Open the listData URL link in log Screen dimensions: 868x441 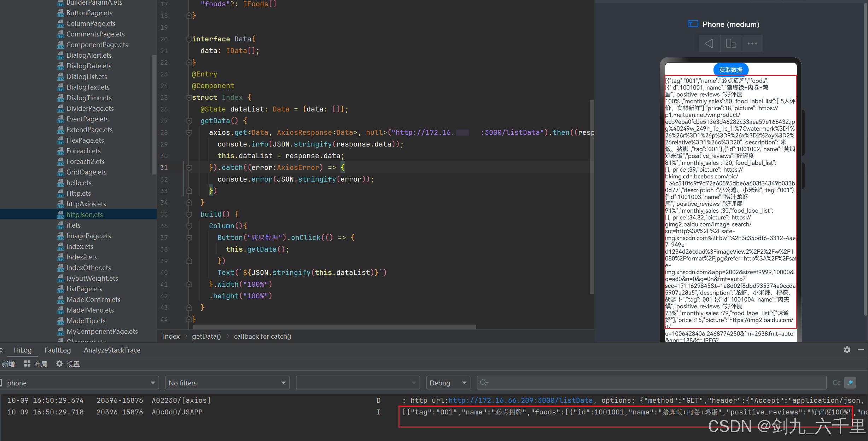tap(520, 400)
